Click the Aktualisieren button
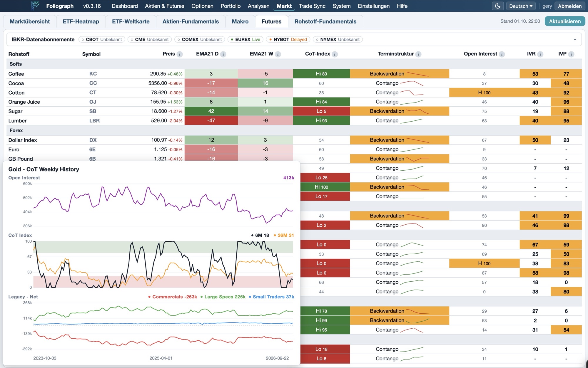The height and width of the screenshot is (368, 588). click(565, 21)
